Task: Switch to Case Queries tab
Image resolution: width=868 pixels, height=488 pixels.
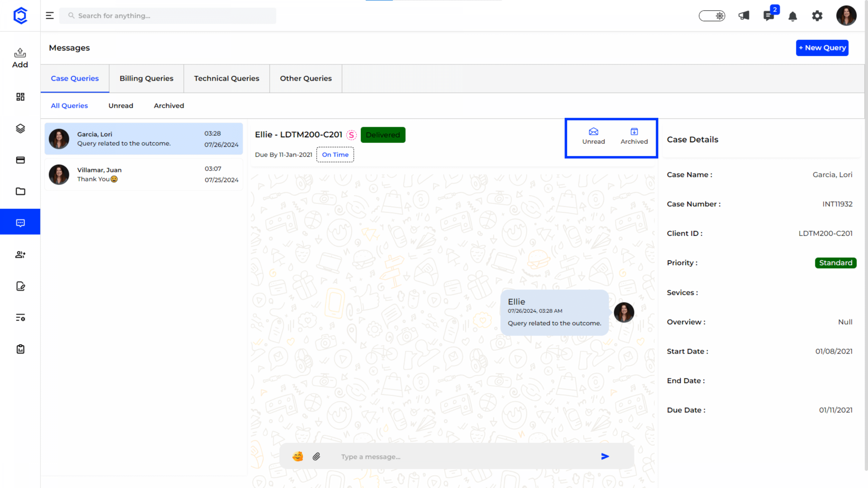Action: pos(75,78)
